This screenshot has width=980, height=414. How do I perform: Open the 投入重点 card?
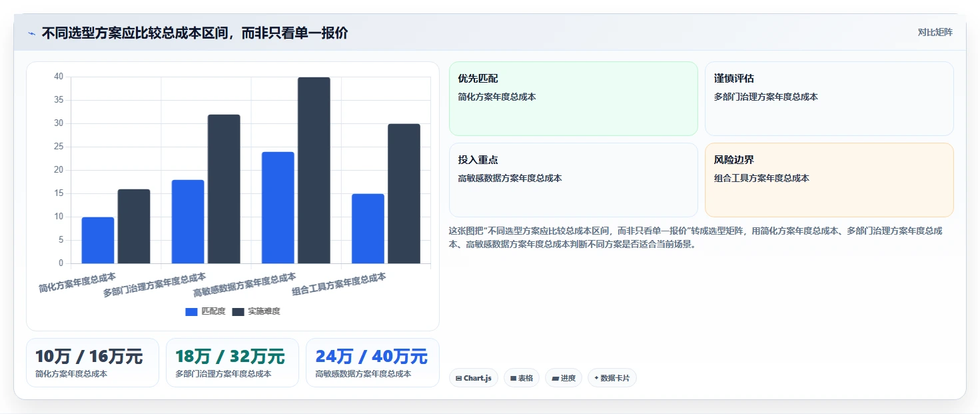click(x=574, y=180)
